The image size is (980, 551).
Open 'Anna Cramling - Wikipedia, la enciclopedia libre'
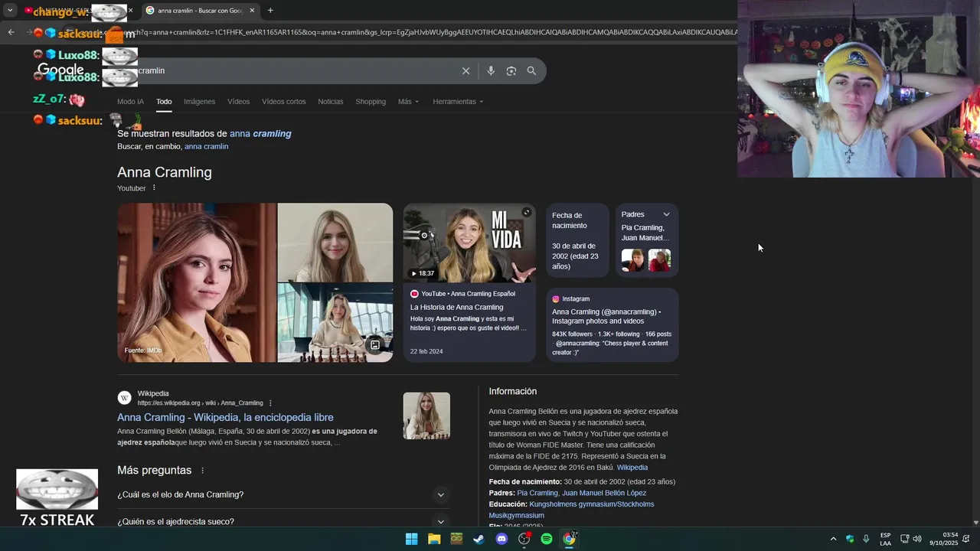click(x=225, y=417)
